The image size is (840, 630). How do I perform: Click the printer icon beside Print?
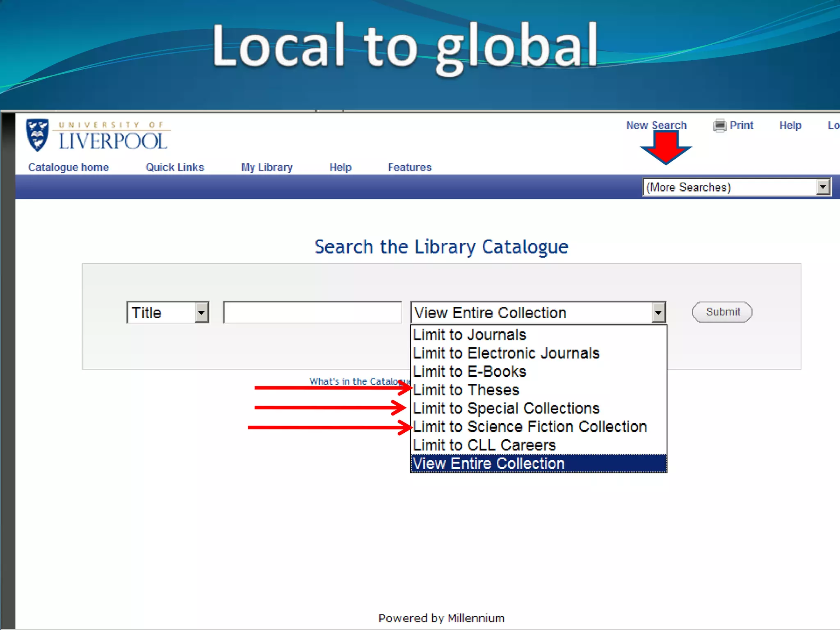(x=719, y=126)
